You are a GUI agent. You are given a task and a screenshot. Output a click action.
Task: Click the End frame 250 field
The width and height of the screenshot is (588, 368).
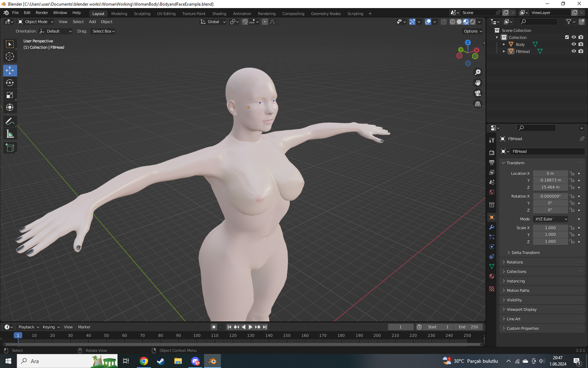click(468, 327)
